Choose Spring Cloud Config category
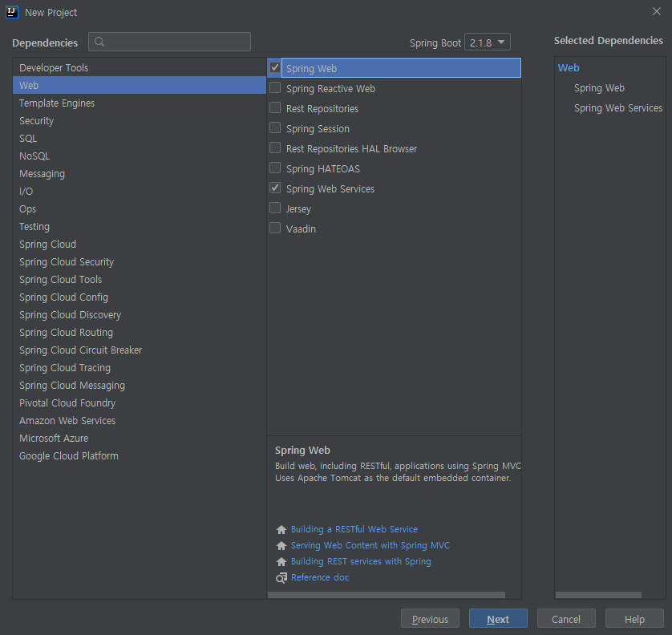This screenshot has height=635, width=672. click(140, 297)
